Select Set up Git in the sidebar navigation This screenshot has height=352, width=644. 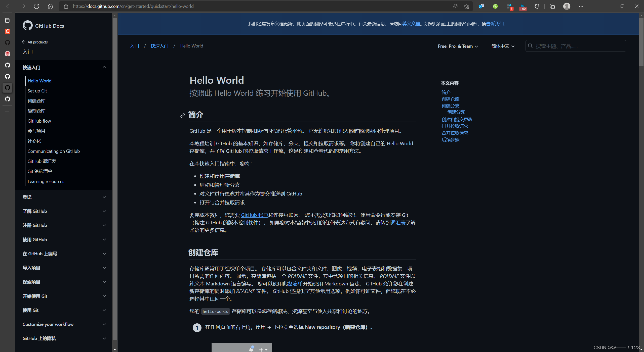coord(37,91)
